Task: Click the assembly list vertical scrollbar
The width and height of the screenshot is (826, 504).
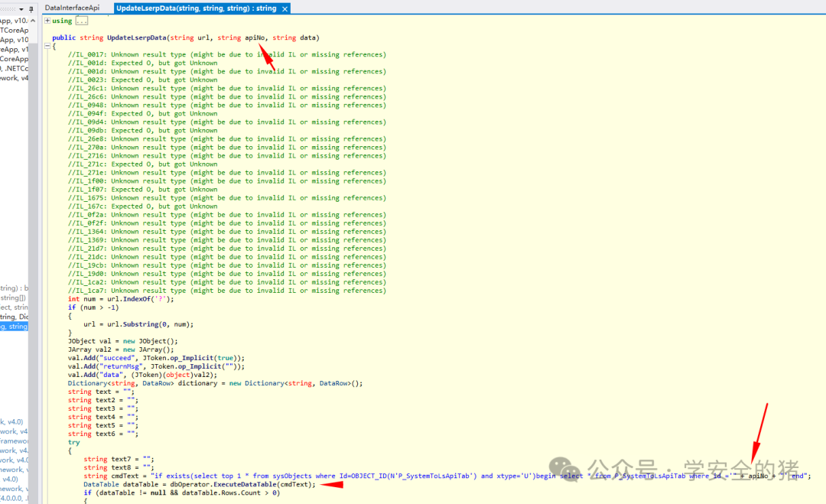Action: [x=33, y=263]
